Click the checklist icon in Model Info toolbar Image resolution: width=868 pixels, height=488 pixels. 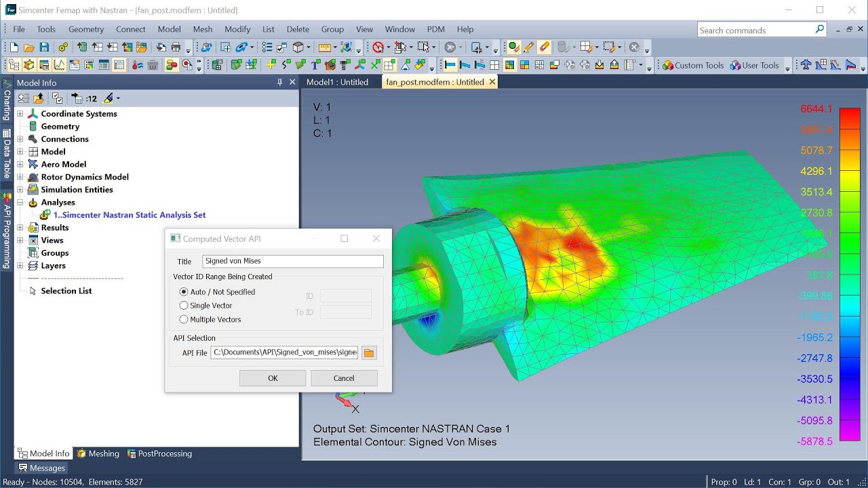pyautogui.click(x=58, y=98)
